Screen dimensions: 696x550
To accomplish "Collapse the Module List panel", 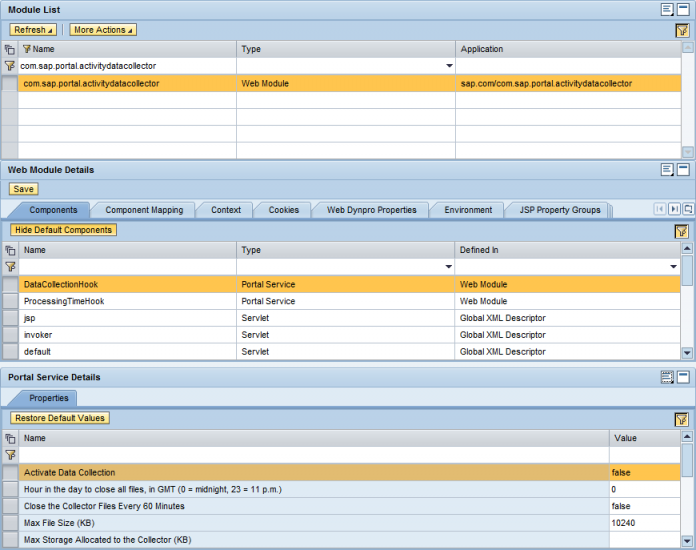I will point(683,9).
